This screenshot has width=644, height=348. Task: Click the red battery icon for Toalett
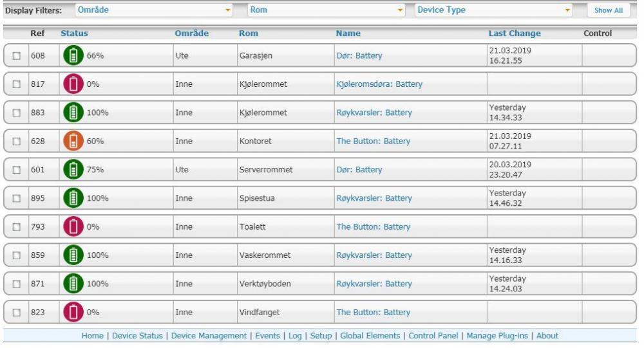(72, 226)
